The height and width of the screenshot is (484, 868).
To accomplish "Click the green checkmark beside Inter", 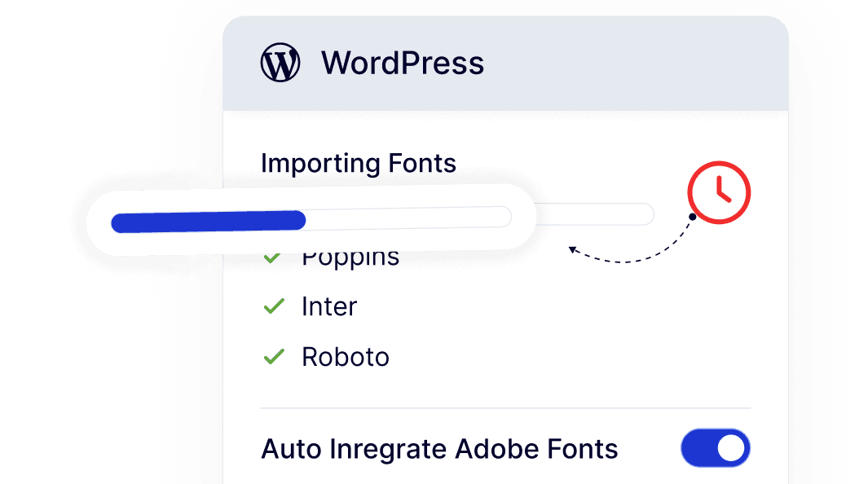I will [274, 306].
